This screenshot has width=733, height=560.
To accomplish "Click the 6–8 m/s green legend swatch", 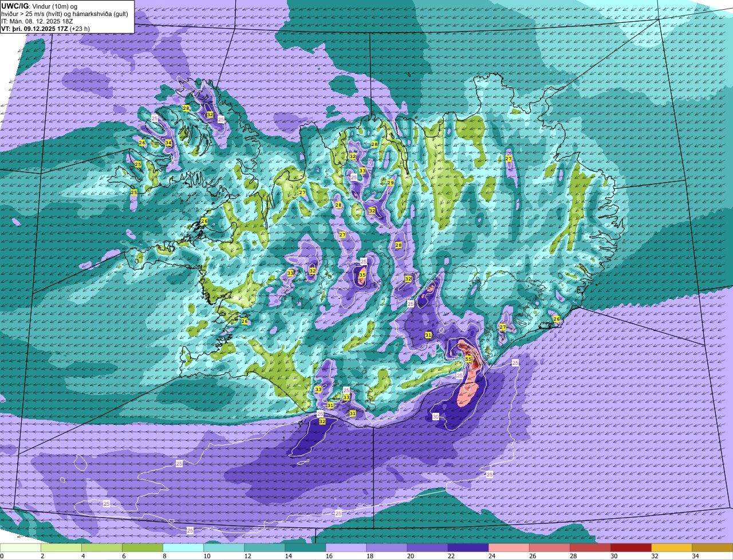I will 143,548.
